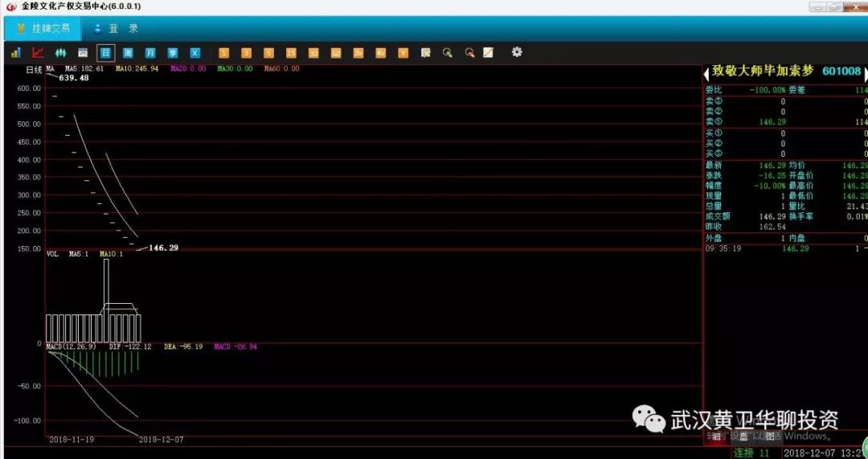
Task: Open the settings gear icon
Action: [x=517, y=52]
